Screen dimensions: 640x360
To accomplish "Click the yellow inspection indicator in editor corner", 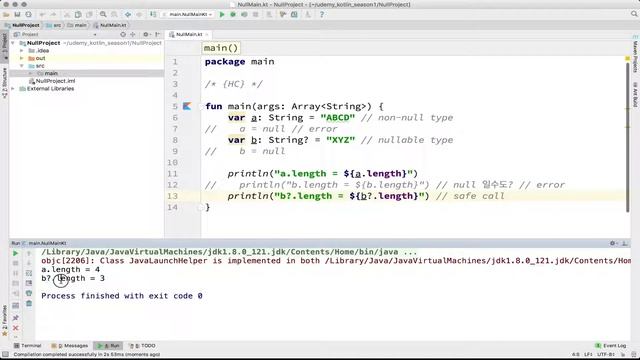I will (x=627, y=59).
